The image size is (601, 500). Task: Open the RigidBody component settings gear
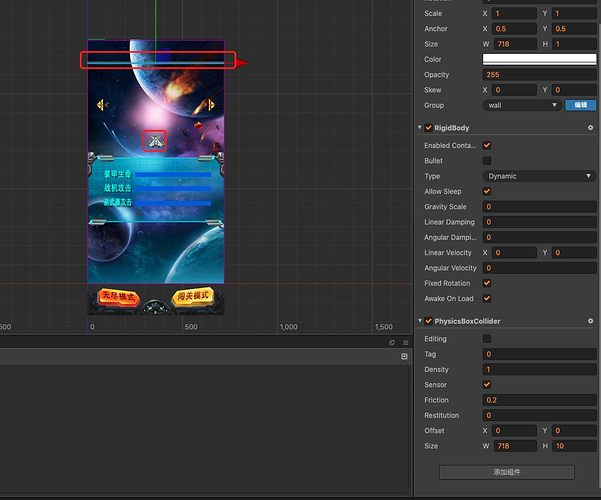[x=590, y=128]
